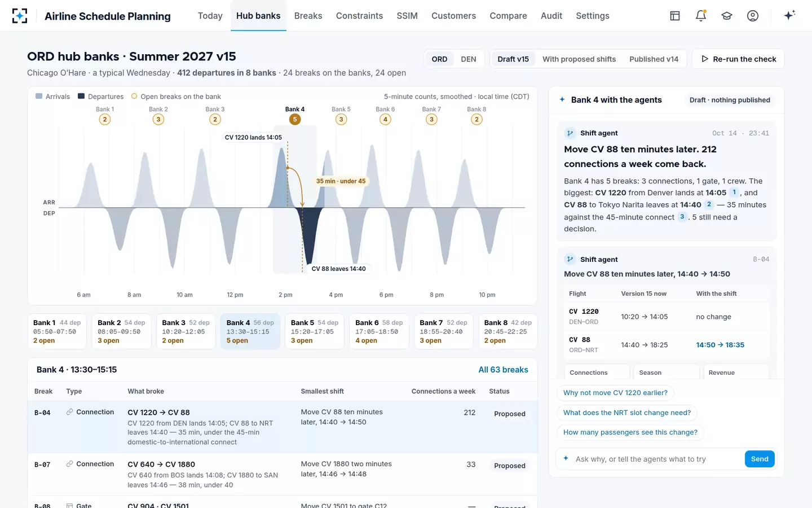
Task: Select the Bank 3 card 10:20-12:05
Action: pos(186,331)
